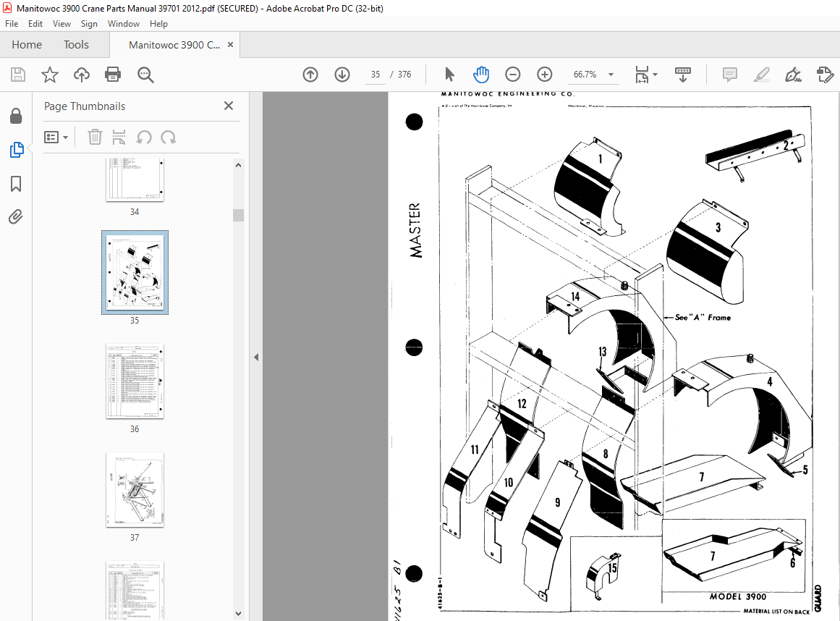Add bookmark star icon
The width and height of the screenshot is (840, 621).
click(50, 75)
